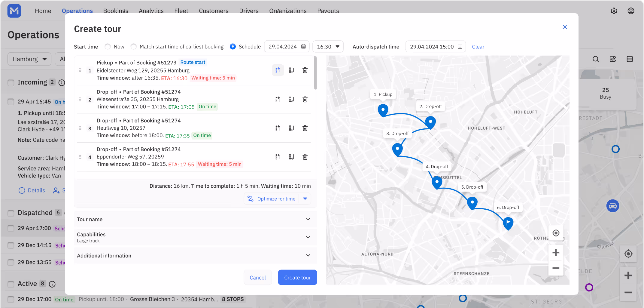Click move-to-bottom icon for stop 3 Heußweg
The width and height of the screenshot is (644, 308).
coord(291,128)
